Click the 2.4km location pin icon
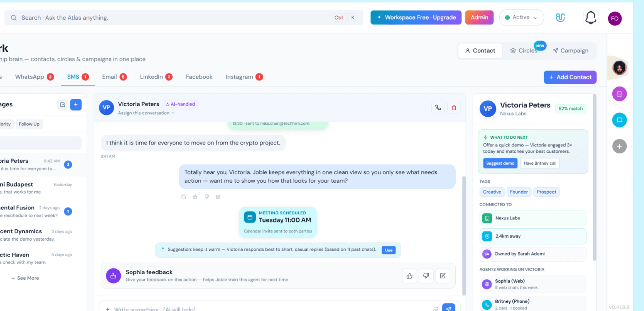The image size is (644, 311). point(487,236)
